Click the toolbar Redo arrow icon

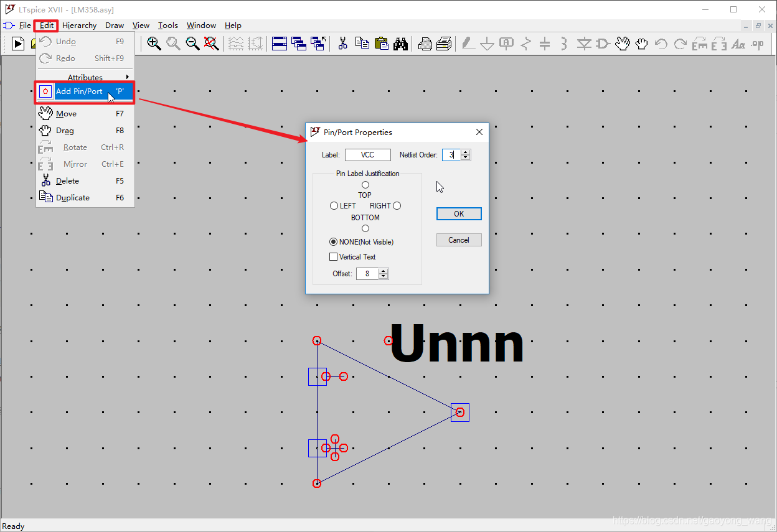[x=680, y=44]
